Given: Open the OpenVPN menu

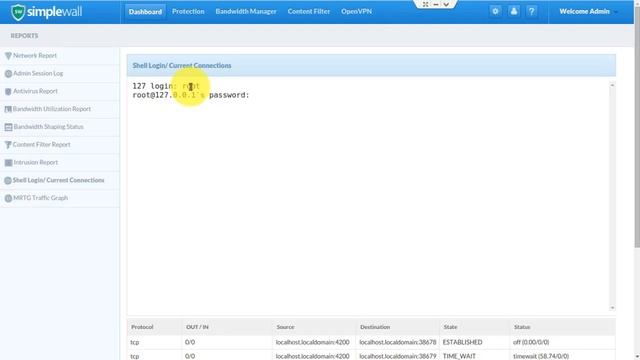Looking at the screenshot, I should tap(356, 11).
